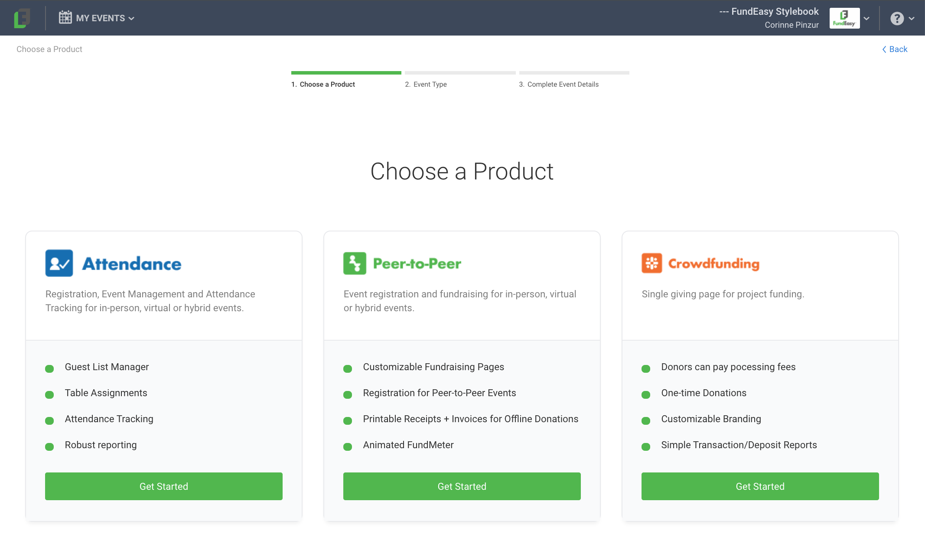
Task: Click Get Started for Attendance
Action: coord(164,486)
